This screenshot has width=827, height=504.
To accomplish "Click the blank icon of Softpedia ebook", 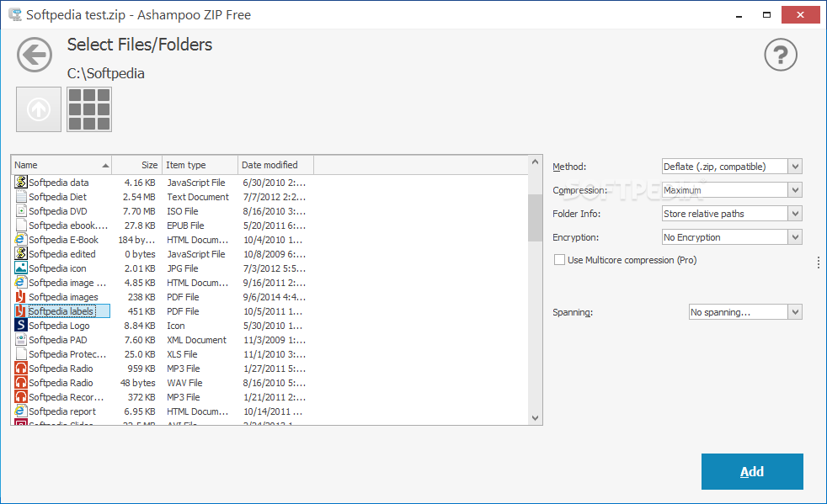I will 20,225.
